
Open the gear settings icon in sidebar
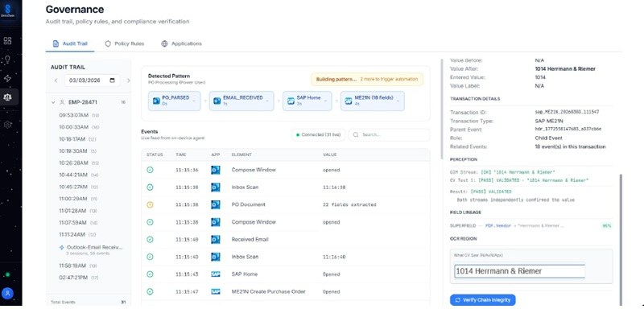pos(7,125)
